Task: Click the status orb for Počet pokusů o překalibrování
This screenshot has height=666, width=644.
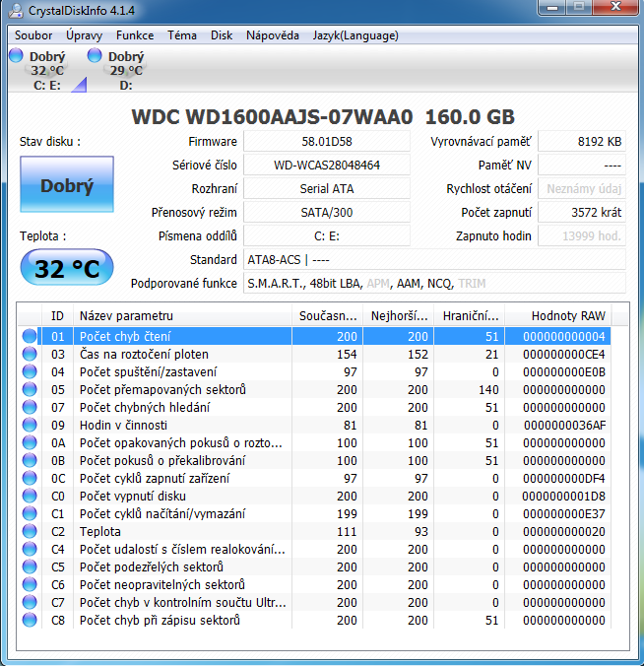Action: pyautogui.click(x=30, y=460)
